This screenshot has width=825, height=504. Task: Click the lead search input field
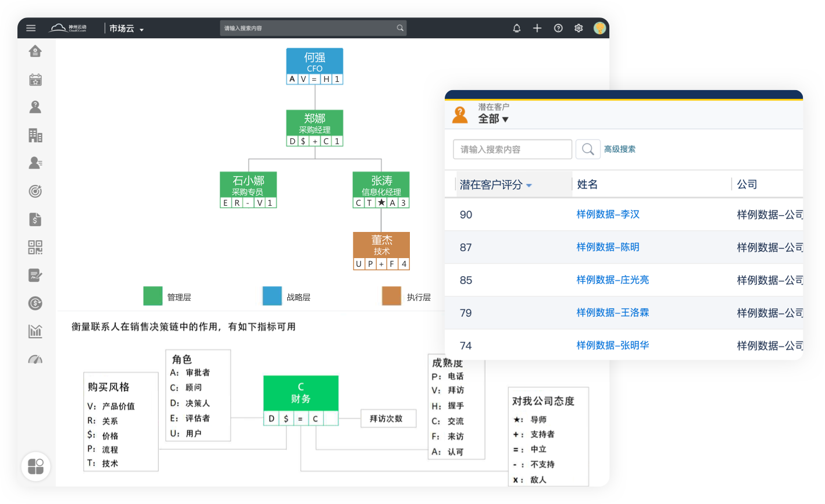512,149
